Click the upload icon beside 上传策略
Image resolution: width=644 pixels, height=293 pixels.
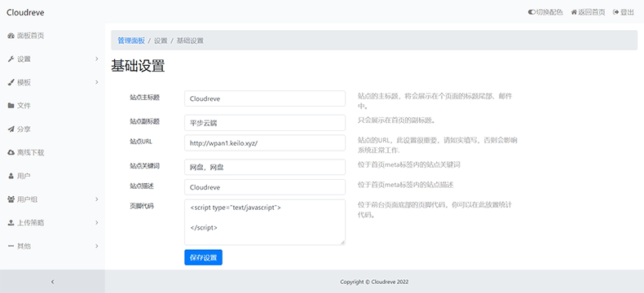click(11, 223)
